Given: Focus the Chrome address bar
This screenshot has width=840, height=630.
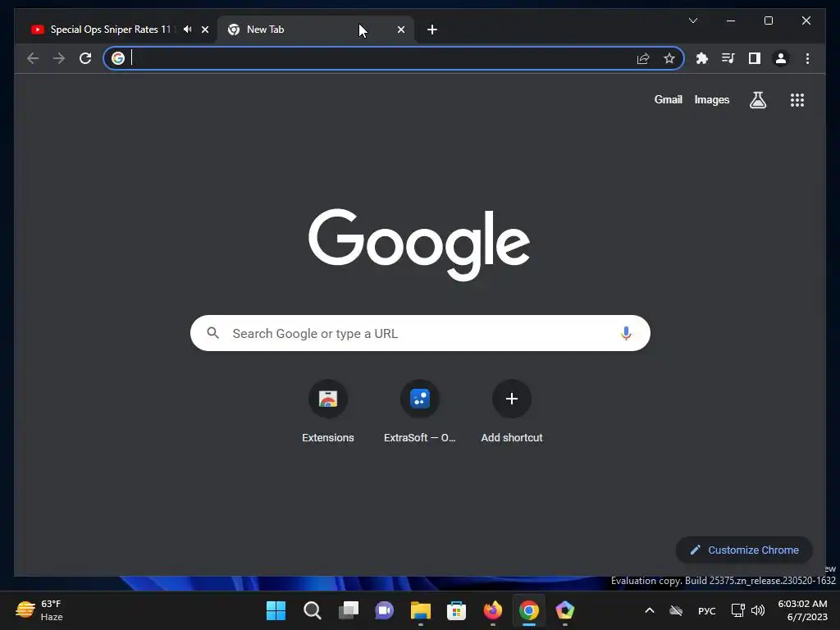Looking at the screenshot, I should click(393, 58).
